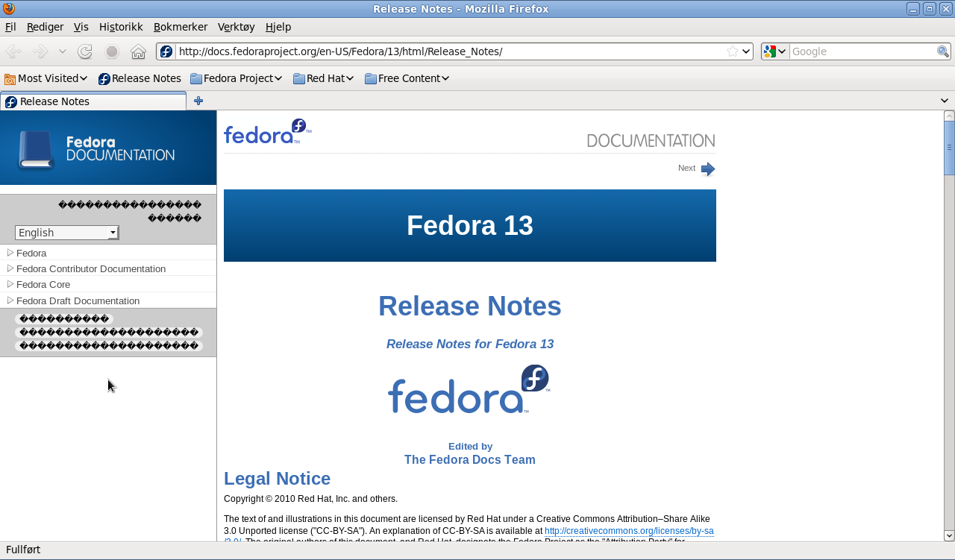Screen dimensions: 955x560
Task: Open the Historikk menu
Action: (x=121, y=27)
